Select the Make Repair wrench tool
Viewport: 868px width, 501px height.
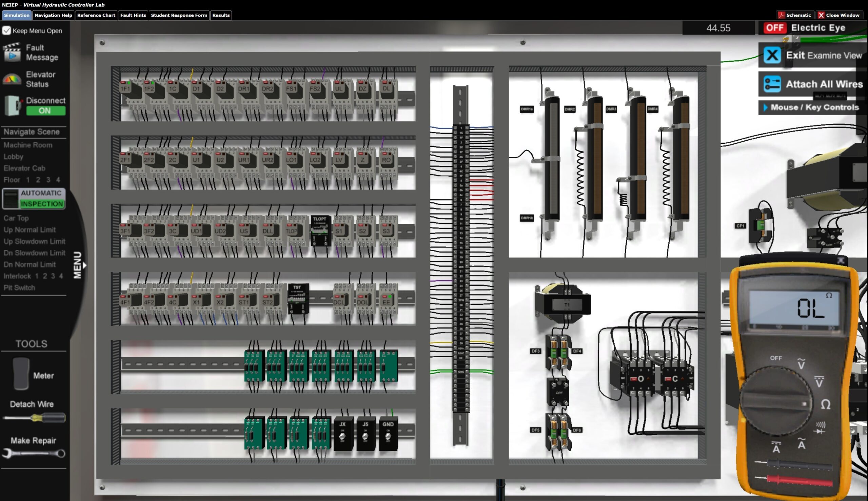(33, 453)
